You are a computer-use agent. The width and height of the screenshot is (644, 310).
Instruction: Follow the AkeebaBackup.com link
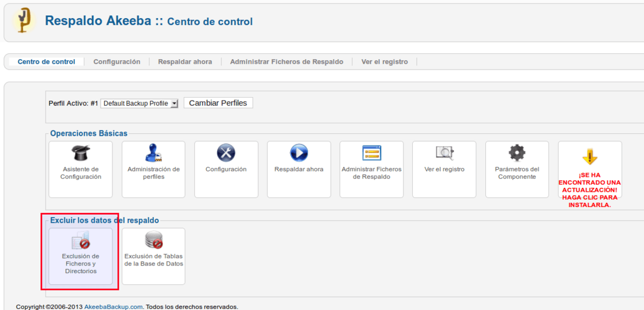pyautogui.click(x=114, y=306)
